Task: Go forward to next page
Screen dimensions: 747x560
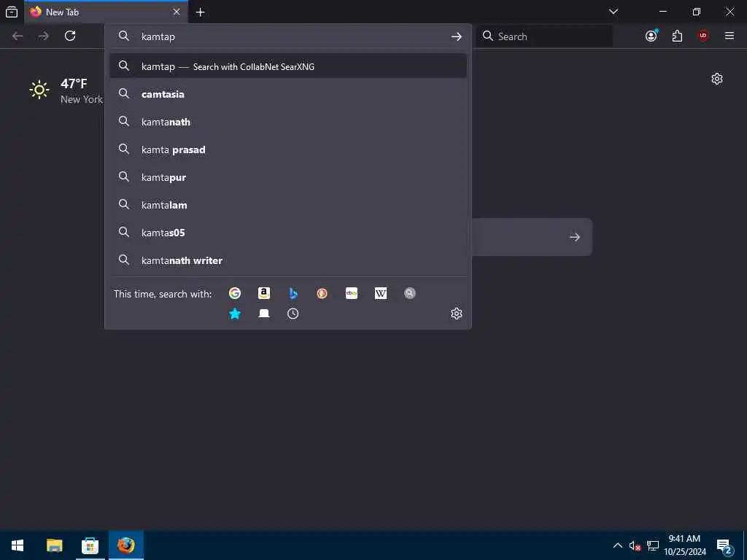Action: pos(43,36)
